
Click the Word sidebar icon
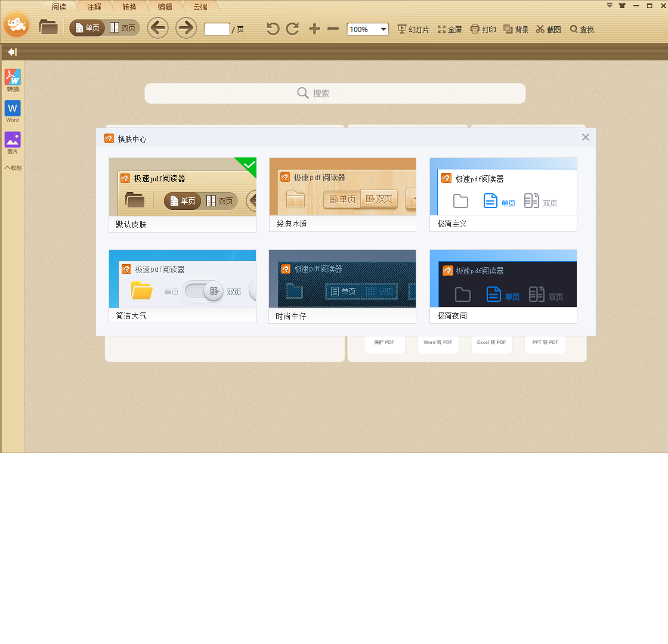(13, 112)
